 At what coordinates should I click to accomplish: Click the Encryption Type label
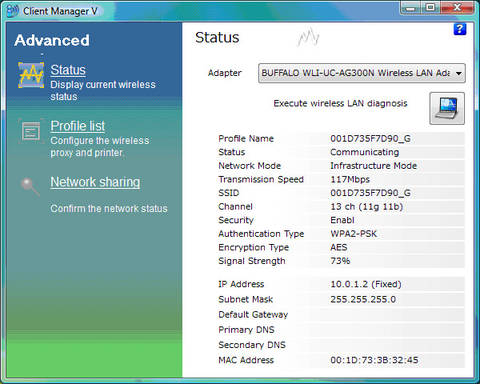[x=254, y=248]
